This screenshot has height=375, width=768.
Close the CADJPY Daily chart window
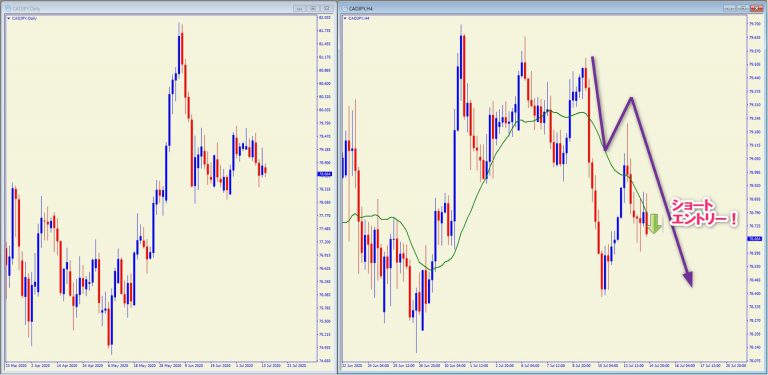(x=326, y=8)
